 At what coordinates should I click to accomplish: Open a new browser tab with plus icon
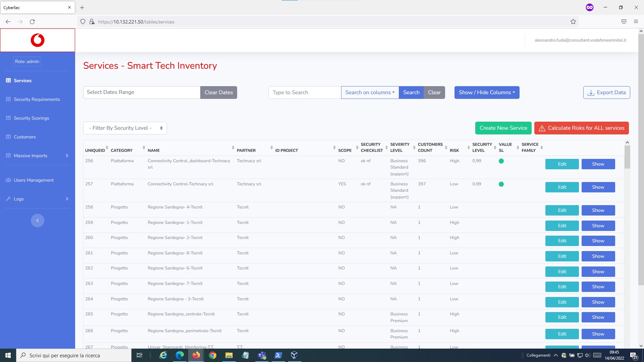[x=82, y=7]
